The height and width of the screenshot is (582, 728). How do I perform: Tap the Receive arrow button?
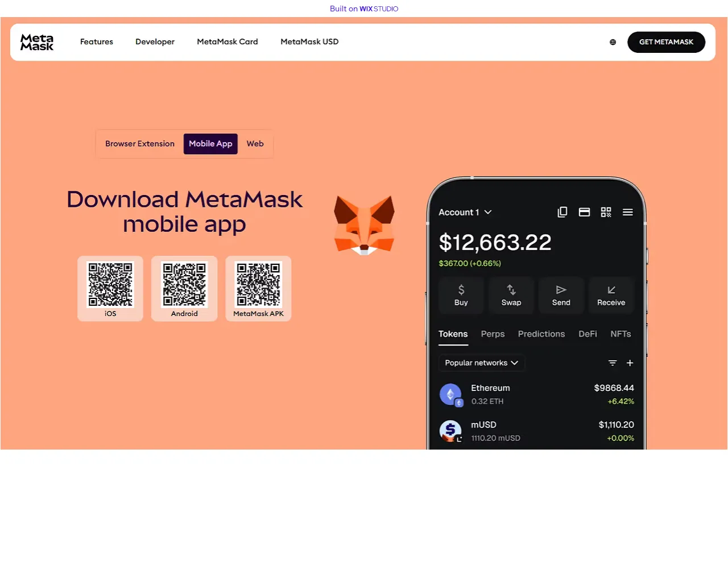[611, 296]
